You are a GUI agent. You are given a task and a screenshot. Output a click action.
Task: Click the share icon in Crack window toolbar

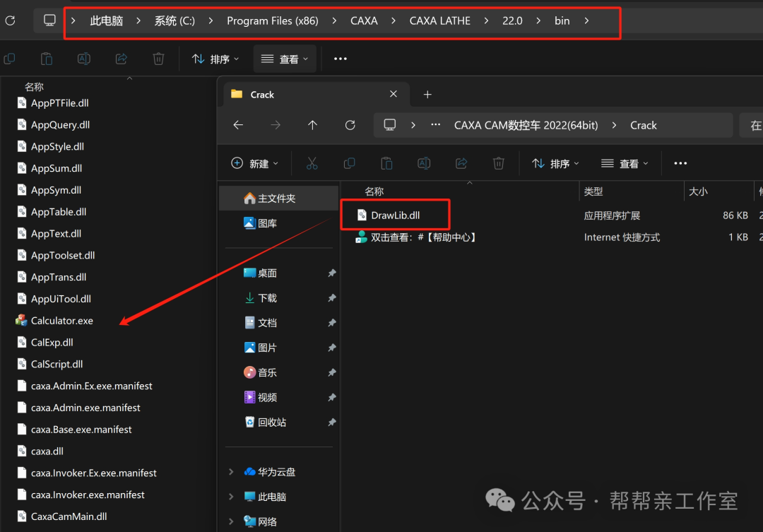click(461, 163)
